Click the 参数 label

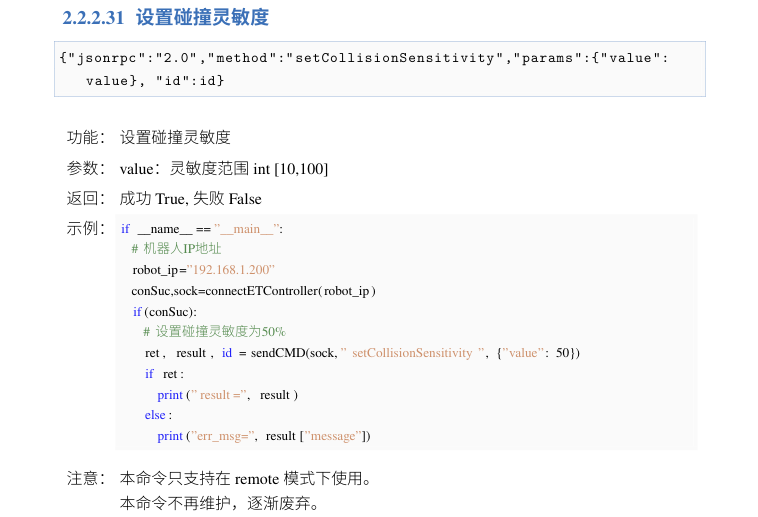click(x=86, y=168)
